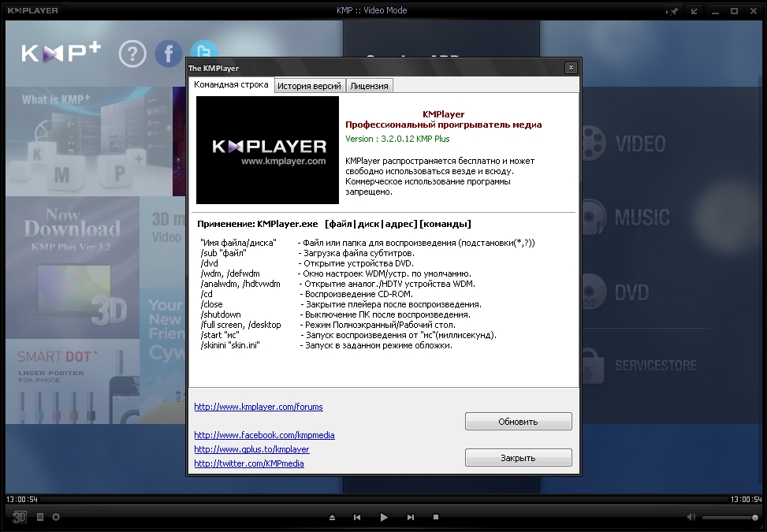Image resolution: width=767 pixels, height=532 pixels.
Task: Click the playback seek bar
Action: pyautogui.click(x=383, y=499)
